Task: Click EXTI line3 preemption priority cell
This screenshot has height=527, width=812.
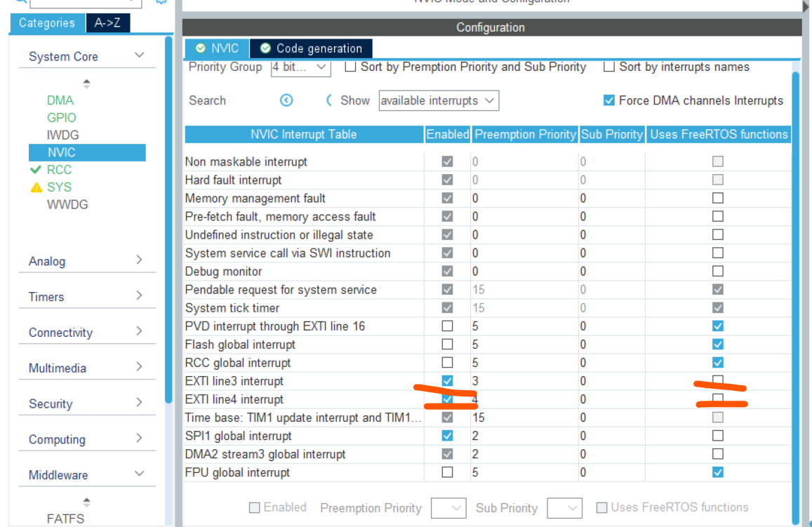Action: pos(523,381)
